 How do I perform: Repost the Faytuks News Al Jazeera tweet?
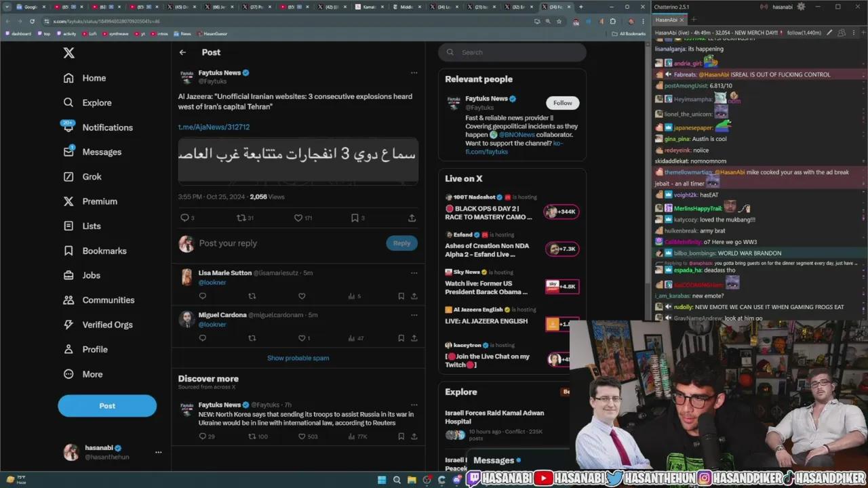241,218
